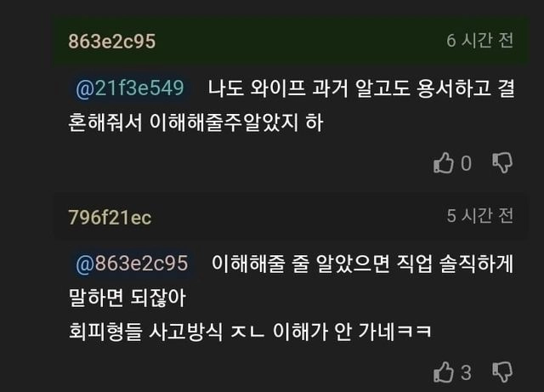
Task: Select the header bar of 796f21ec's comment
Action: point(291,217)
